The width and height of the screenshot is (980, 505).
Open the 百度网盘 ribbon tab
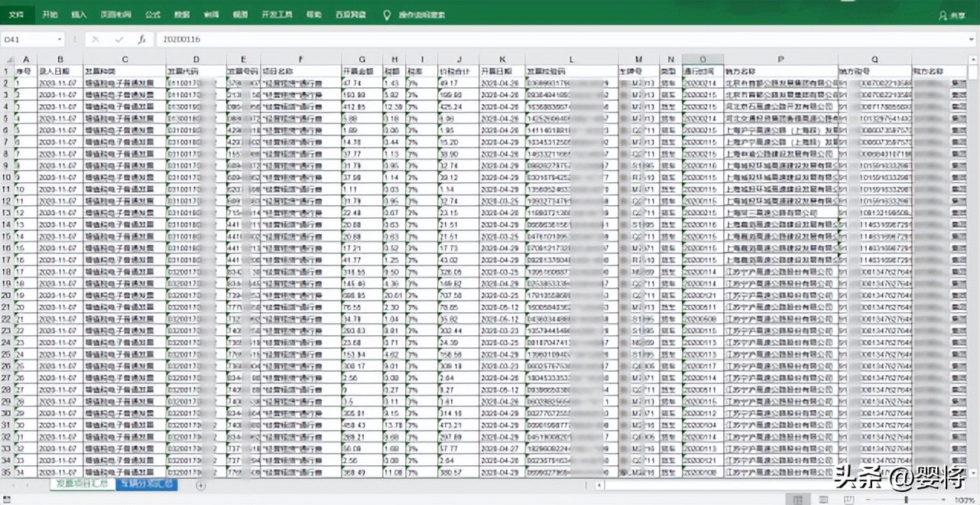pyautogui.click(x=349, y=15)
